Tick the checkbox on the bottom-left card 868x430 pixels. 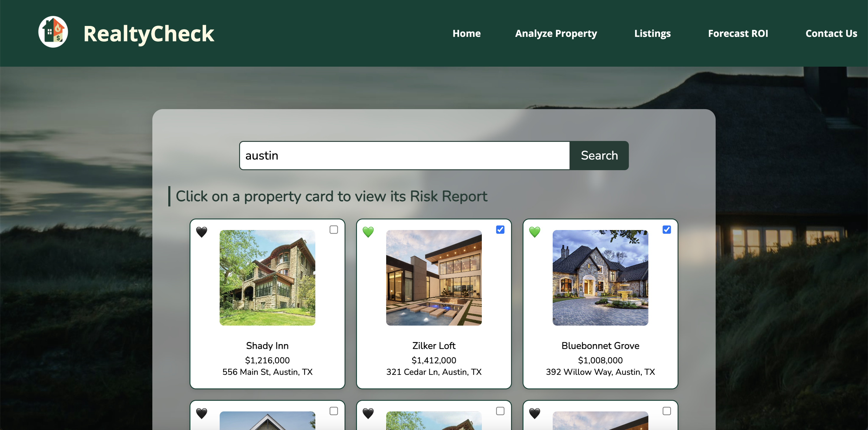click(x=334, y=411)
